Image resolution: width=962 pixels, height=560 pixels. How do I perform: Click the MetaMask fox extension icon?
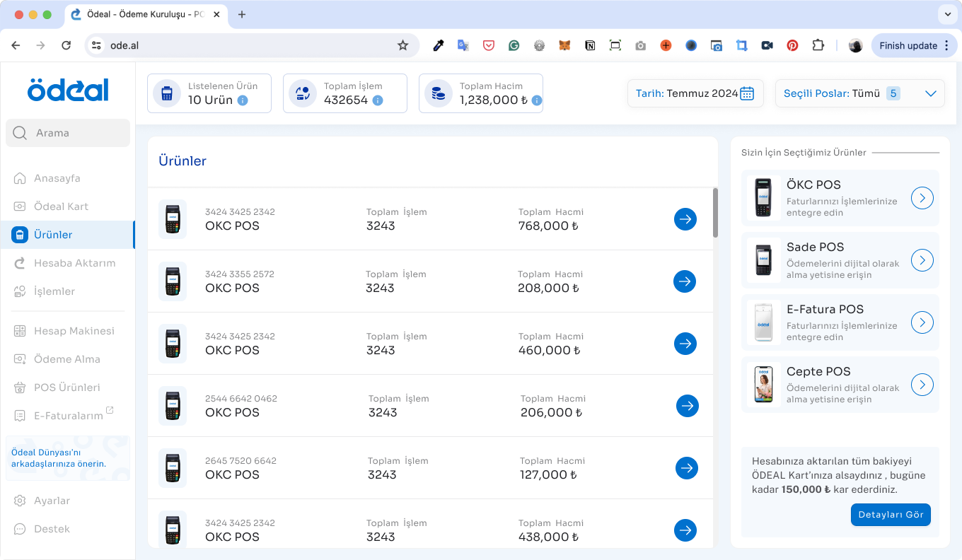pyautogui.click(x=564, y=45)
